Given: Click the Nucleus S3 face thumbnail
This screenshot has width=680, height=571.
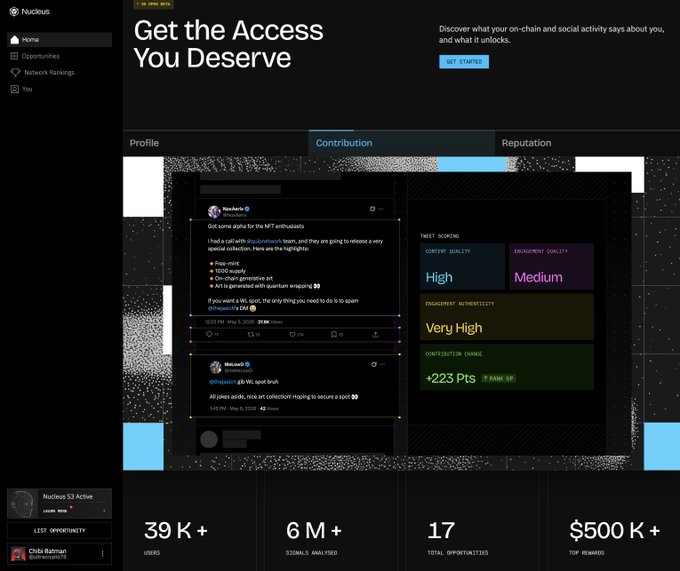Looking at the screenshot, I should tap(23, 504).
